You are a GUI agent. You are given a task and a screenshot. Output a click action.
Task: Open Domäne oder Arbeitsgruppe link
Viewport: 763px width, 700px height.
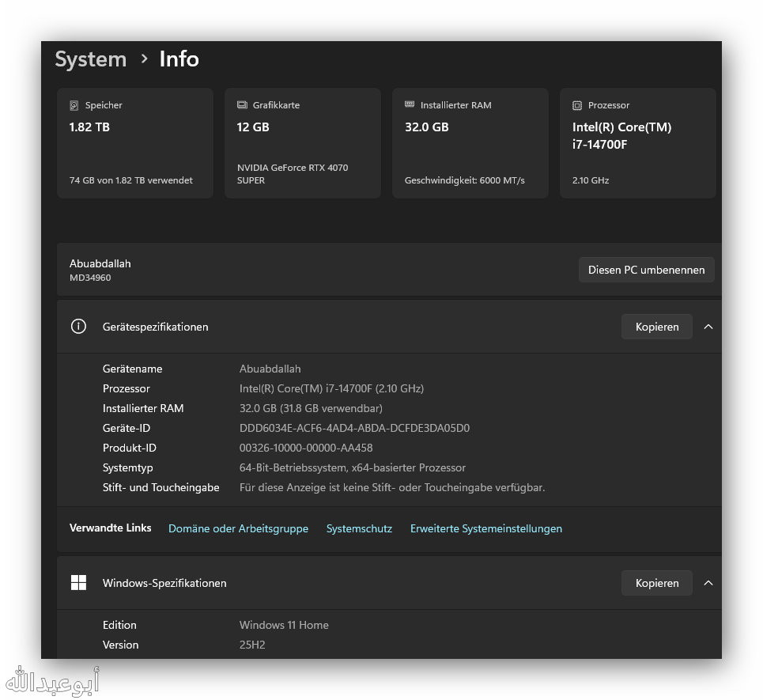point(238,528)
